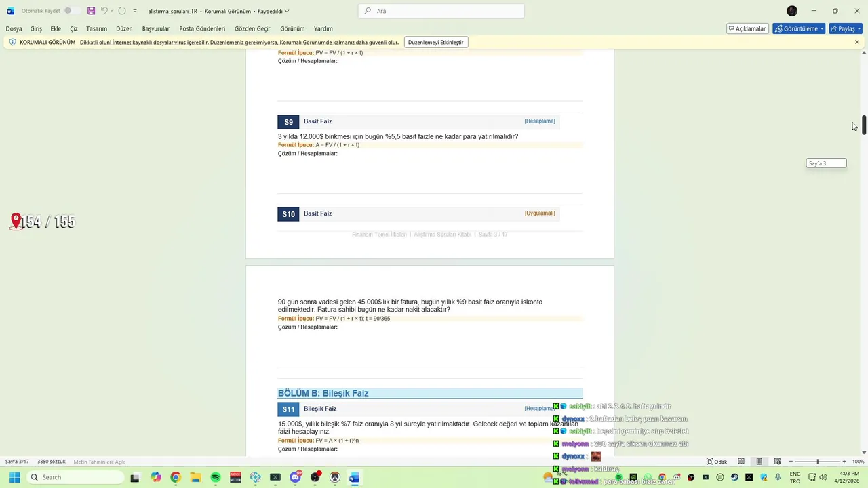868x488 pixels.
Task: Click the Sayfa 3/17 page indicator
Action: 17,462
